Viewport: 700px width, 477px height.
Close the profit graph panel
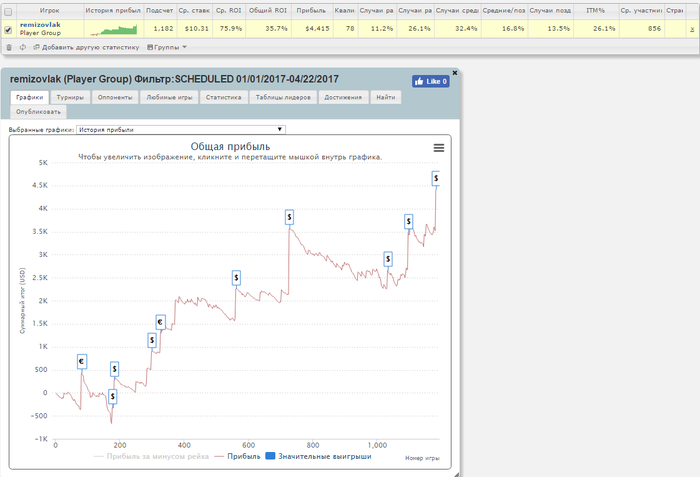pos(455,72)
